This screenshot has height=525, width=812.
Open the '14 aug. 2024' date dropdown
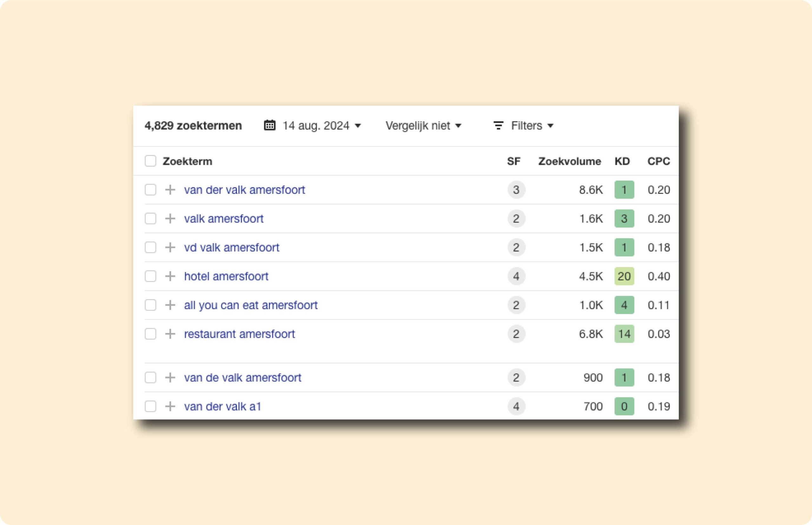click(x=321, y=125)
